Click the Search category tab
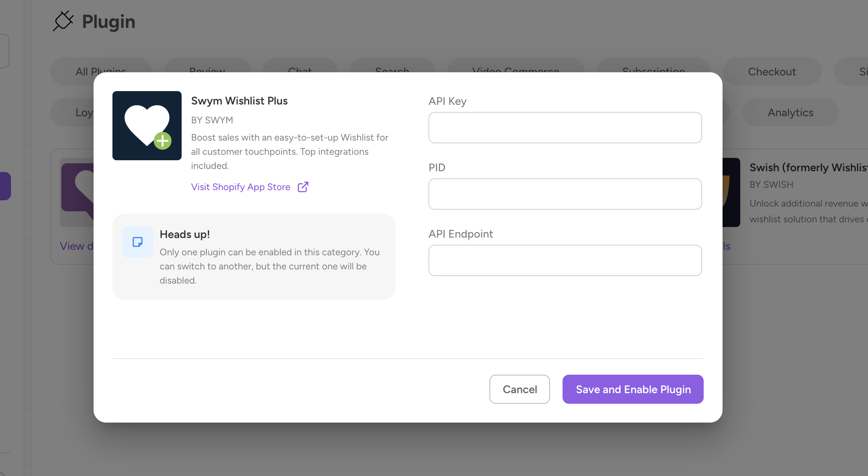The height and width of the screenshot is (476, 868). click(392, 66)
